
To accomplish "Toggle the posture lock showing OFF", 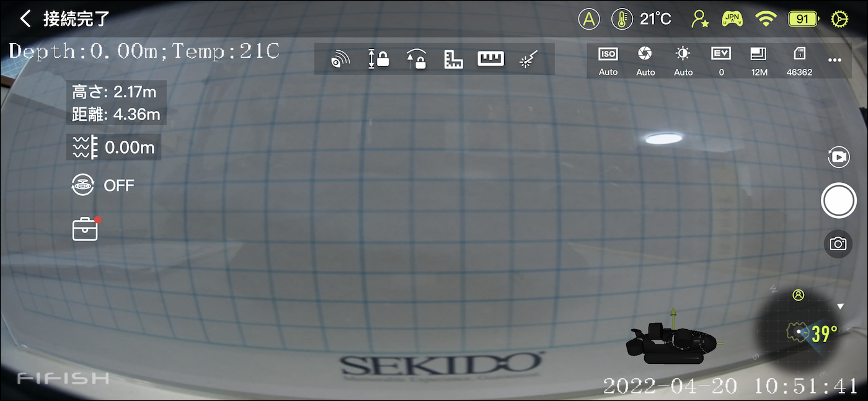I will point(84,185).
